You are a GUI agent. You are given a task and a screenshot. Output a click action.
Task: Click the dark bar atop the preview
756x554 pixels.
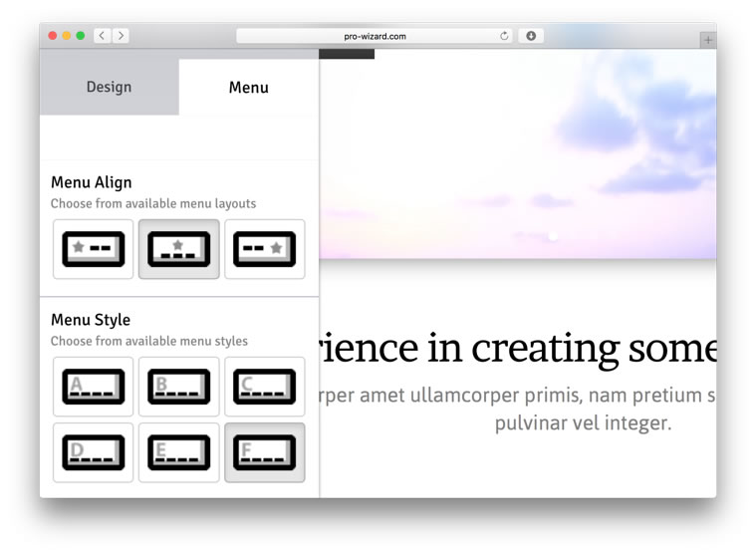pos(347,54)
